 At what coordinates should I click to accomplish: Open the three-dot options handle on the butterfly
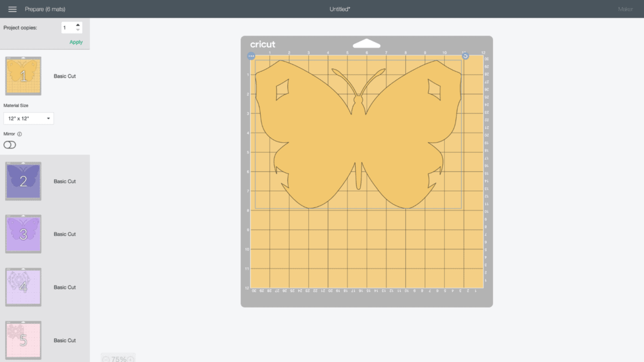coord(251,56)
